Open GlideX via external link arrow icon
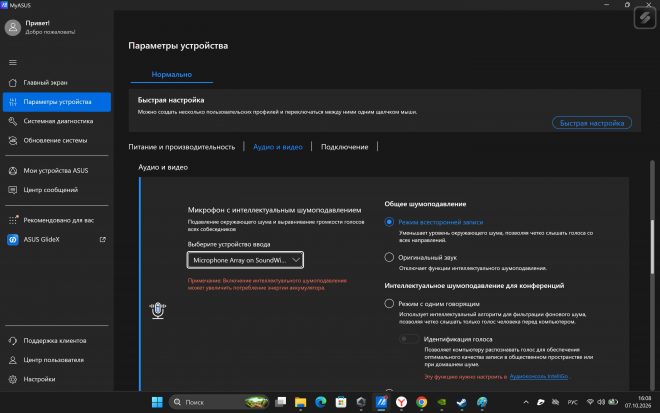The width and height of the screenshot is (660, 413). (103, 240)
